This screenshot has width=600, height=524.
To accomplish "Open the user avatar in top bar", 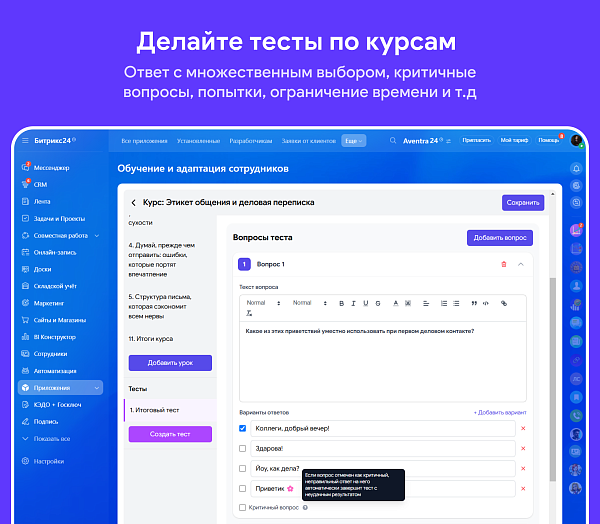I will coord(576,140).
